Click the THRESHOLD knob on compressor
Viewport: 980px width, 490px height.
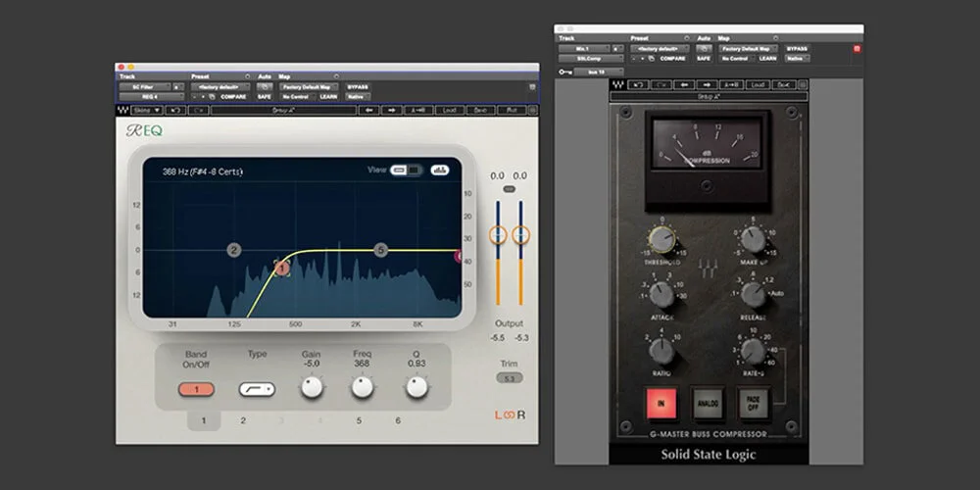coord(661,239)
